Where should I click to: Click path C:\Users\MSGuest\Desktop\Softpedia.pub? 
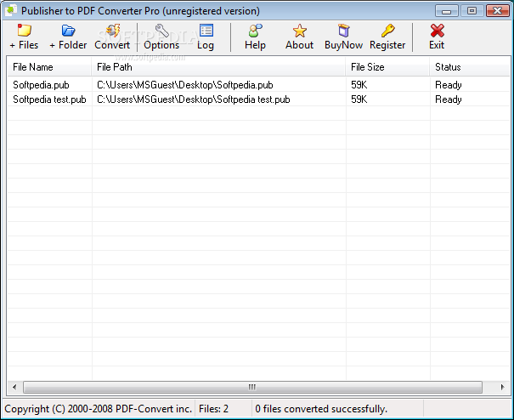click(185, 85)
